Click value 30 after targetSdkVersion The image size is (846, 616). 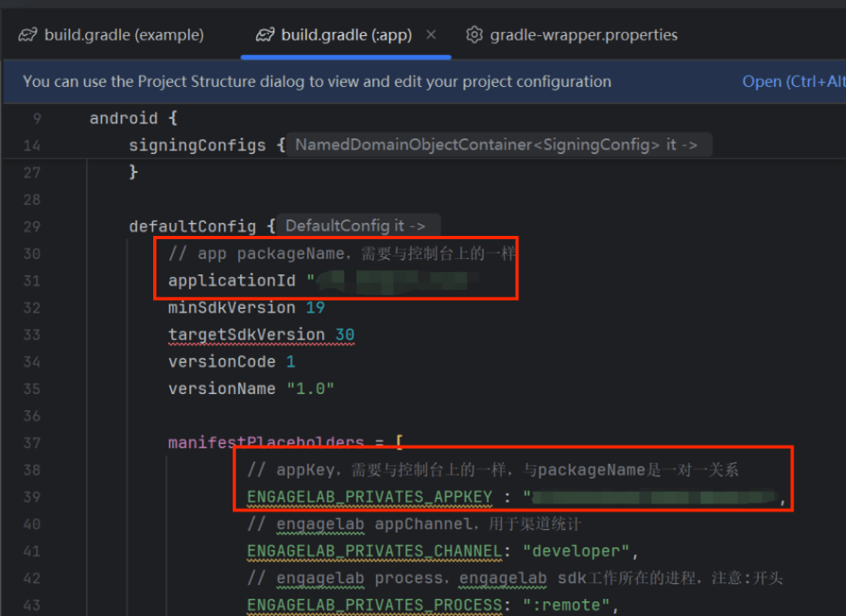[x=345, y=335]
